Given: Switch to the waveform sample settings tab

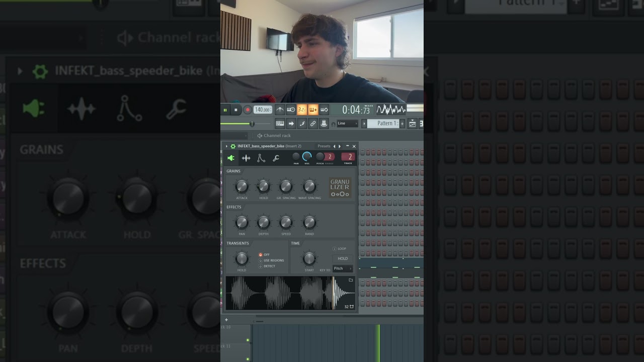Looking at the screenshot, I should [246, 158].
